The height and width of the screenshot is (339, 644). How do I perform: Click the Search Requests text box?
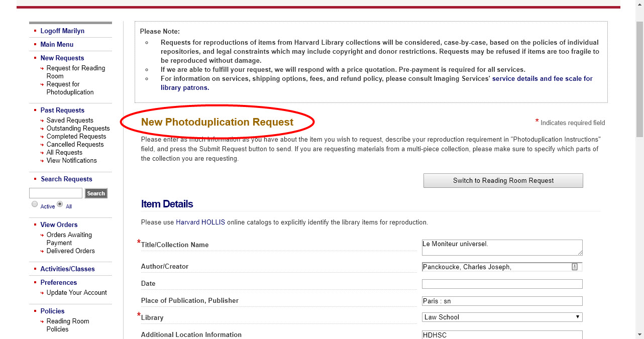(56, 193)
